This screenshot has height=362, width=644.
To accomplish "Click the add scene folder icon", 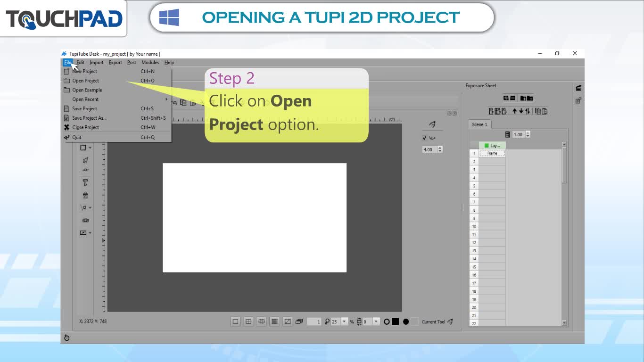I will 523,98.
